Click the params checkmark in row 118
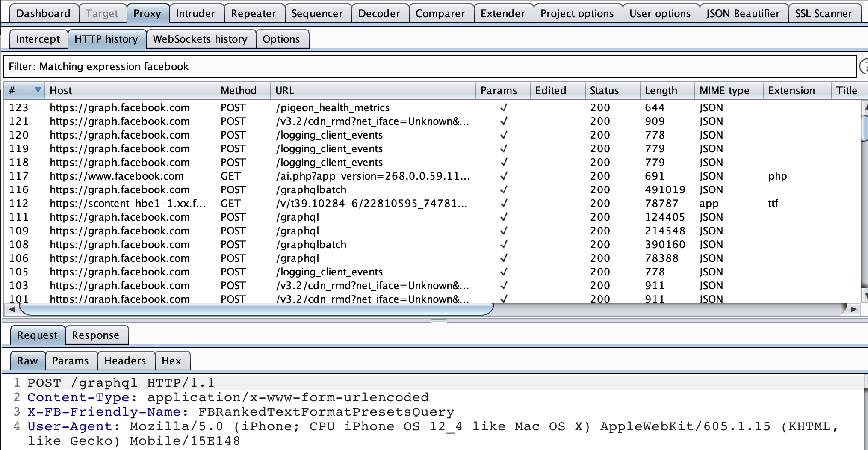868x450 pixels. tap(504, 162)
